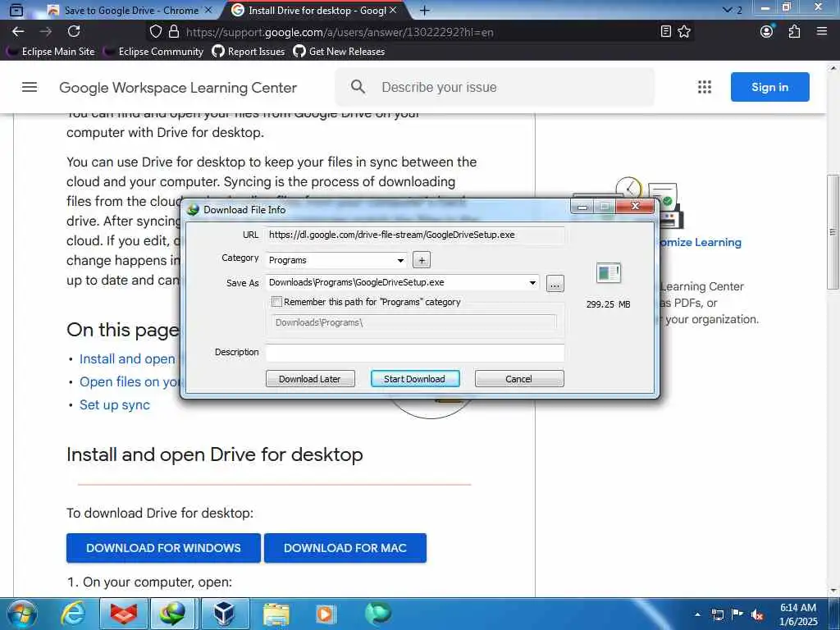Open the account profile icon in toolbar
Screen dimensions: 840x630
[767, 32]
